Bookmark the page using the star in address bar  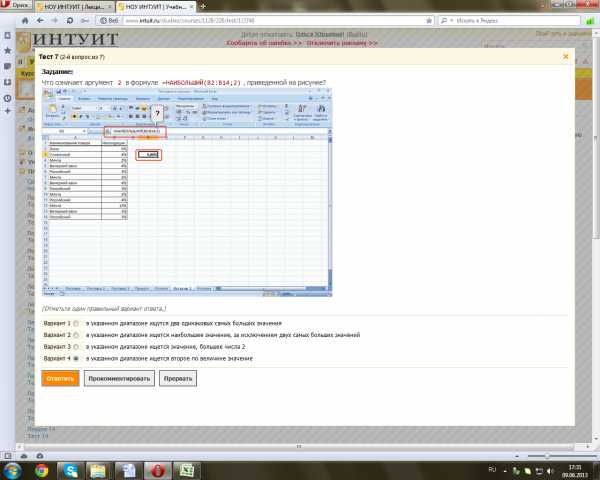(429, 21)
